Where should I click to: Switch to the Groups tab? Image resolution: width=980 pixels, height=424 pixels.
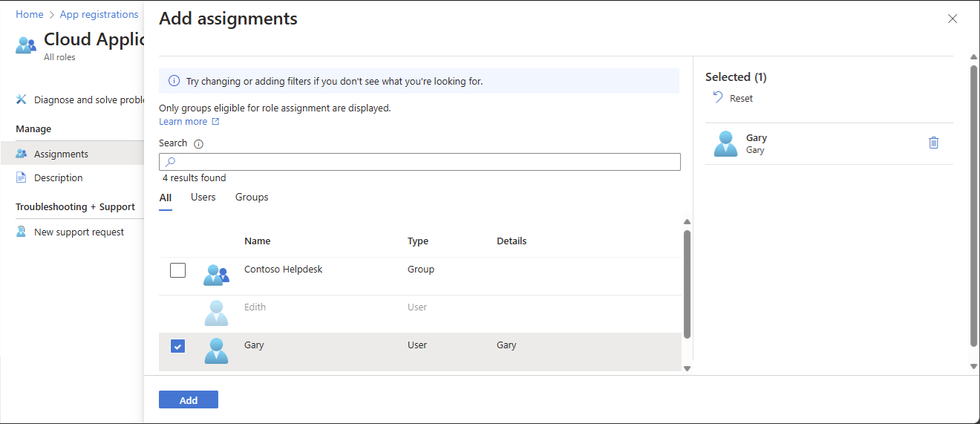click(x=252, y=198)
